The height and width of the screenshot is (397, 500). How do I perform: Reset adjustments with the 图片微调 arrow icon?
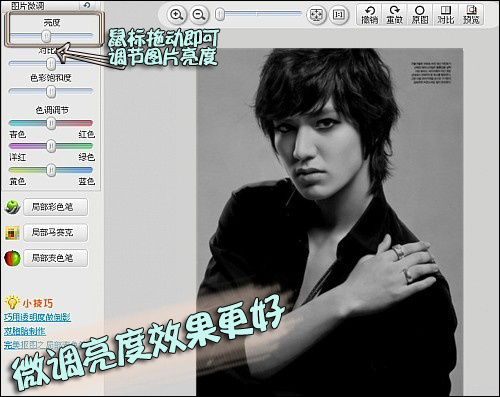point(87,5)
